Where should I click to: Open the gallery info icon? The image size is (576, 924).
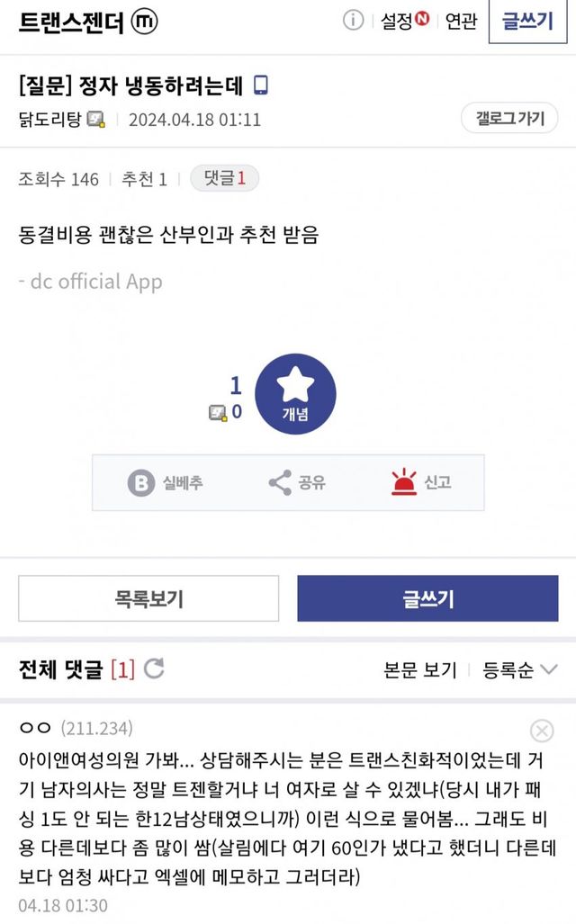[x=354, y=21]
